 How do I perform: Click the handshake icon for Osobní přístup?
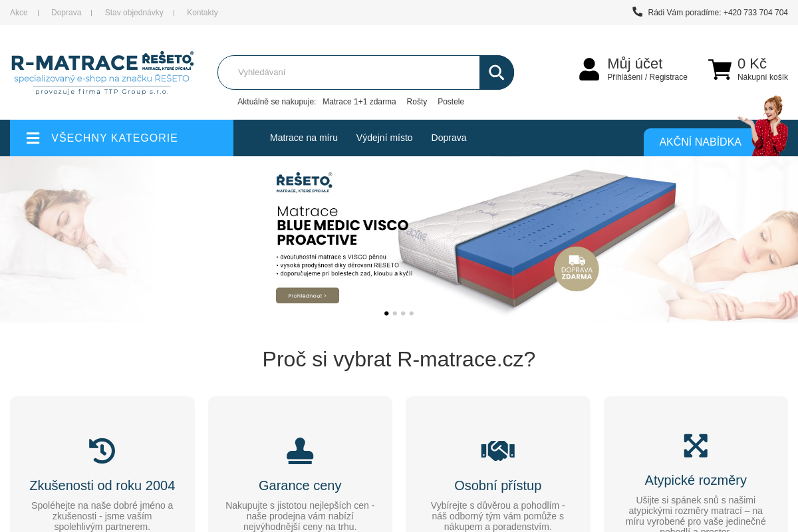pyautogui.click(x=498, y=450)
